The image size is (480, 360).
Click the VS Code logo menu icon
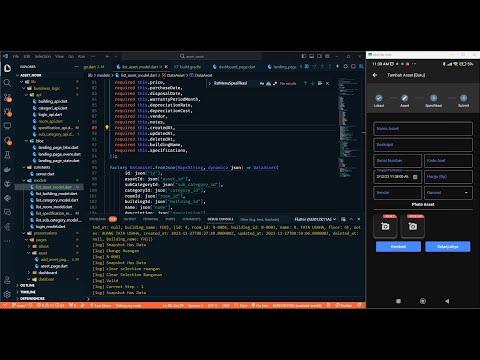tap(5, 56)
